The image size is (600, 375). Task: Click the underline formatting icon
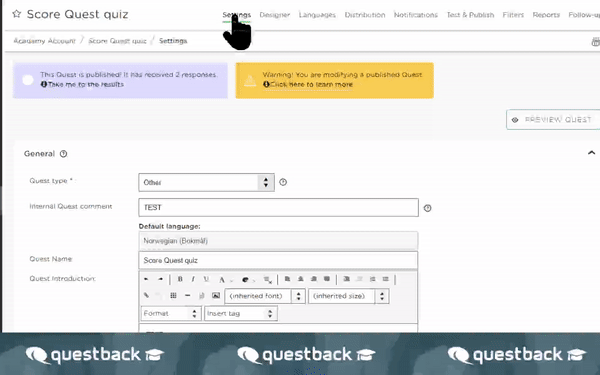click(x=206, y=279)
